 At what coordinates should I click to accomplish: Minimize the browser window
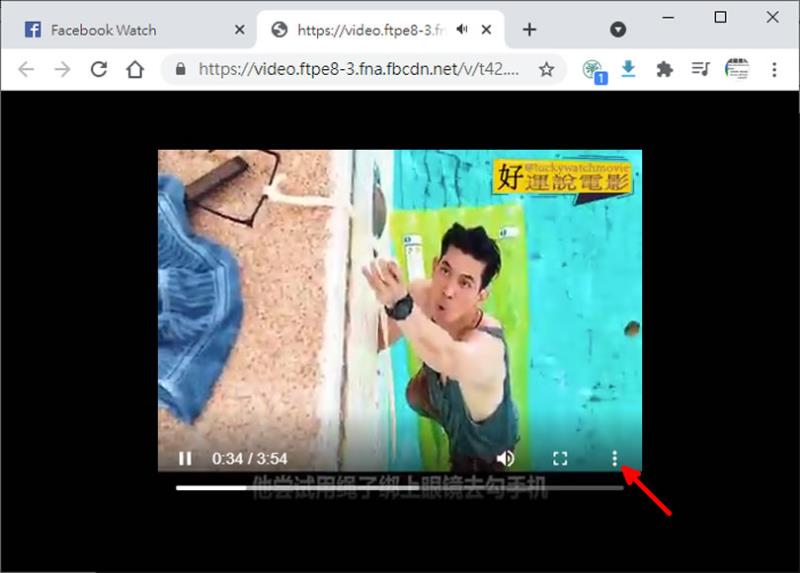pyautogui.click(x=668, y=17)
